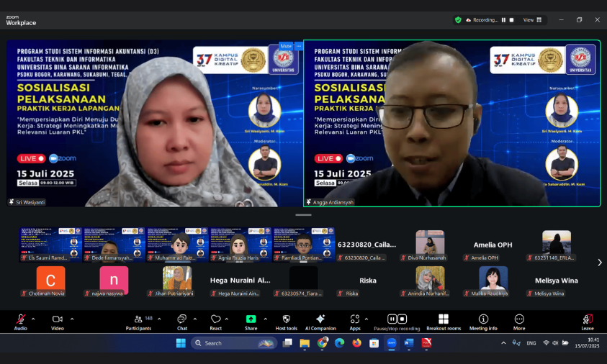Show Meeting info
Image resolution: width=607 pixels, height=364 pixels.
[483, 322]
